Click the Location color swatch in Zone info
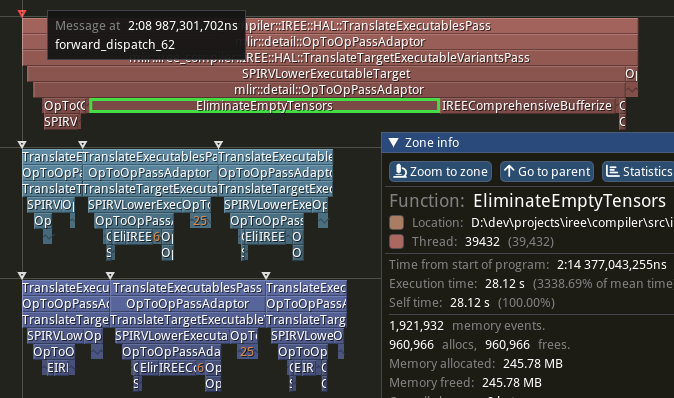The image size is (674, 398). click(396, 223)
